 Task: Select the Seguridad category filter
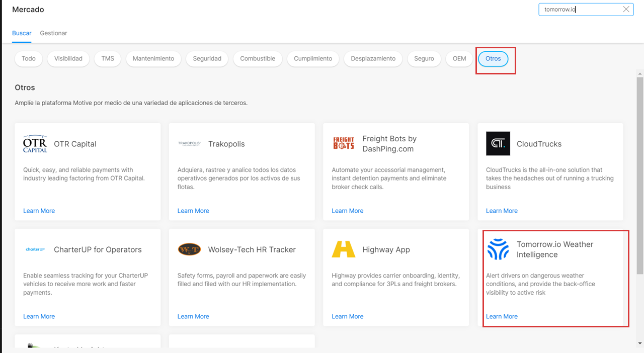click(207, 59)
